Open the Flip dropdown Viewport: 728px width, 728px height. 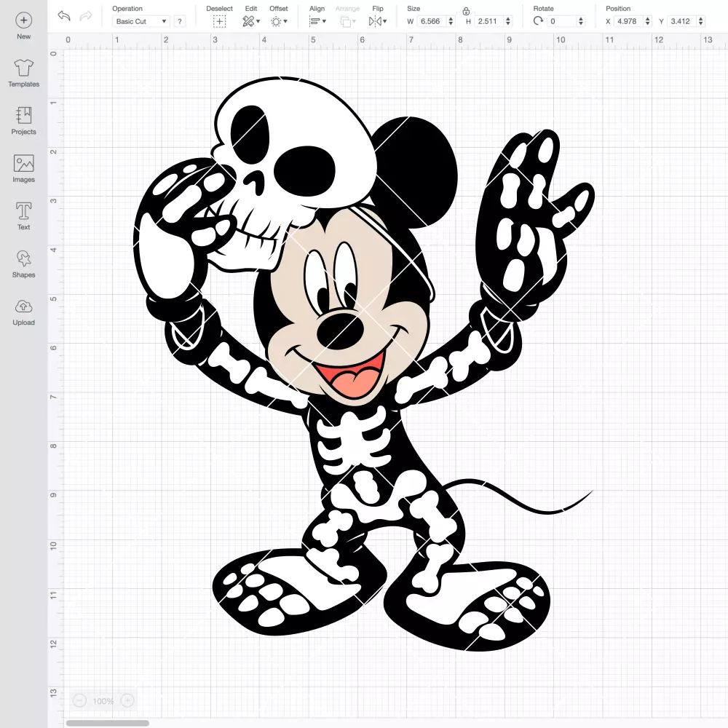(377, 21)
